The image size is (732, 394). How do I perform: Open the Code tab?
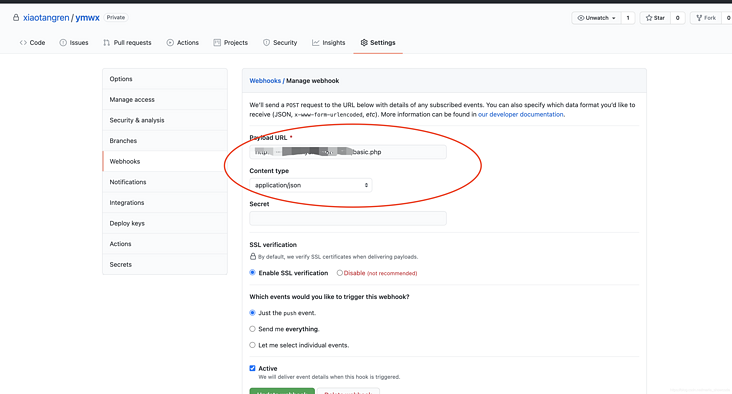32,42
